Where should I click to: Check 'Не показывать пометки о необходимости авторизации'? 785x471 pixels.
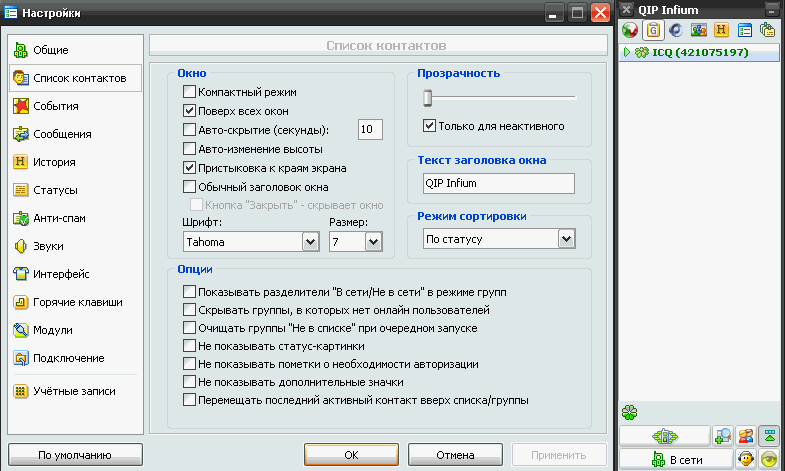pos(189,364)
